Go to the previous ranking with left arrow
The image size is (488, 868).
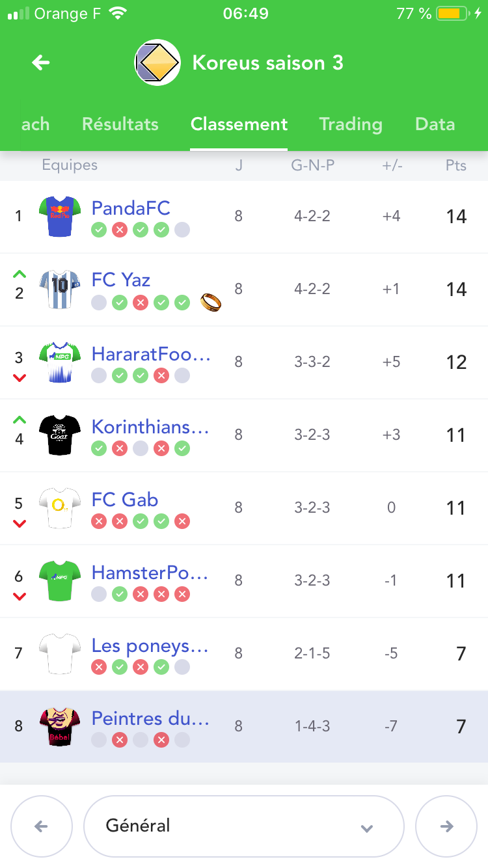41,826
